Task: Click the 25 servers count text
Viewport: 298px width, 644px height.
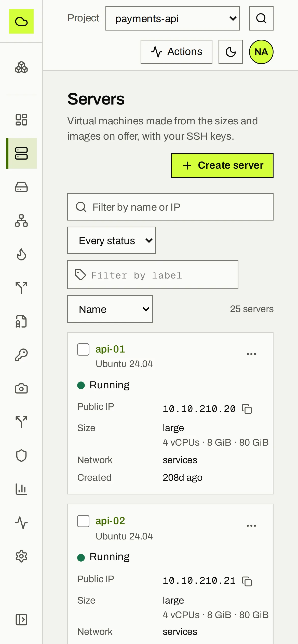Action: tap(252, 309)
